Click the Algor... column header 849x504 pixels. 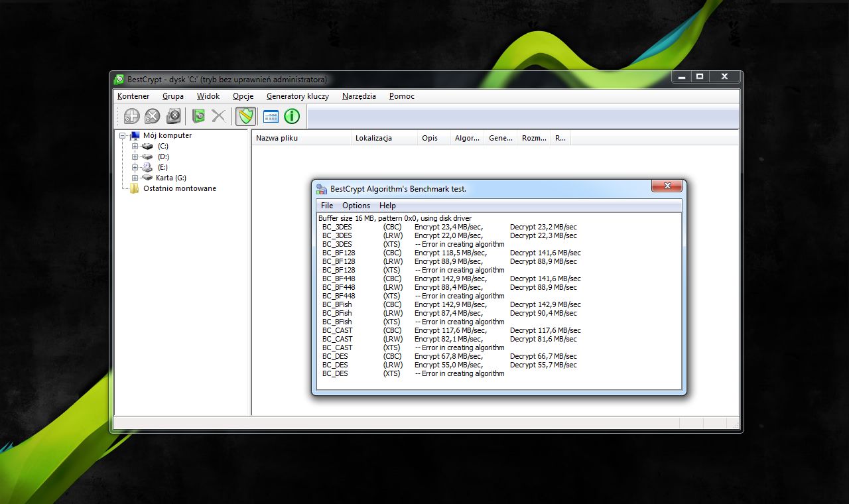[x=467, y=138]
